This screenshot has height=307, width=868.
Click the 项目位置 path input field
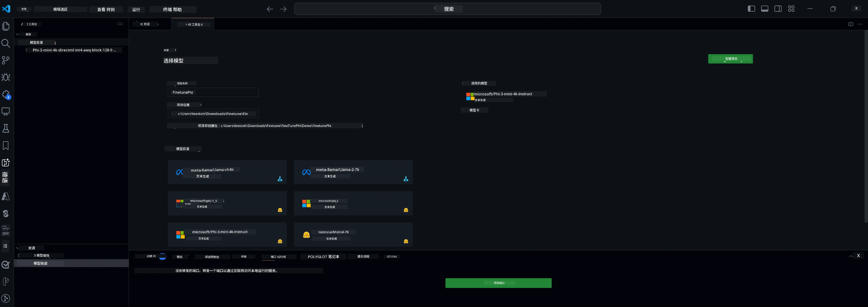pyautogui.click(x=213, y=113)
